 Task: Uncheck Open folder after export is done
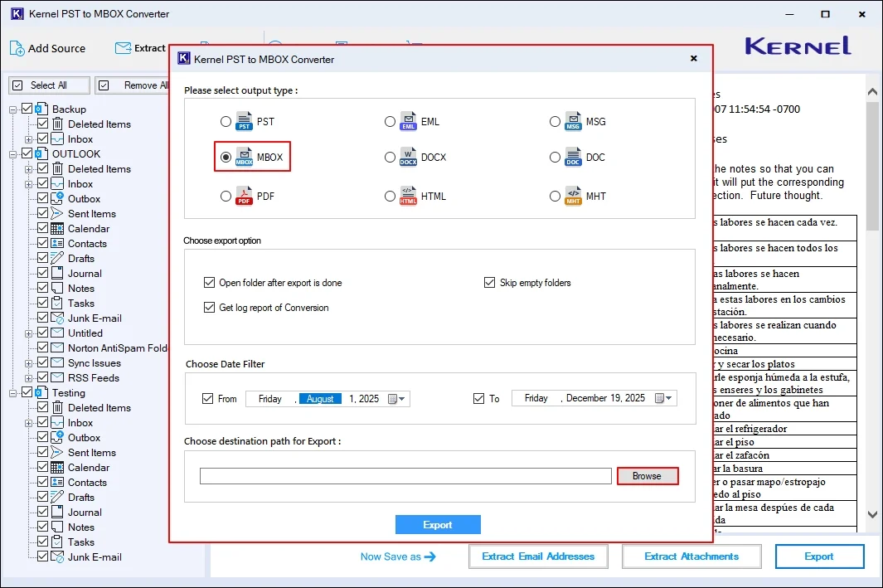pos(210,283)
